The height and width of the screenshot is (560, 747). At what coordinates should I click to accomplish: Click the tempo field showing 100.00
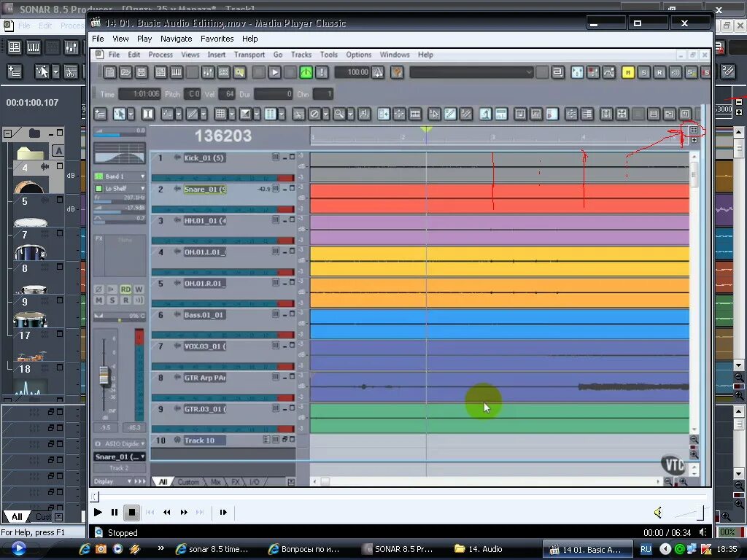point(353,72)
